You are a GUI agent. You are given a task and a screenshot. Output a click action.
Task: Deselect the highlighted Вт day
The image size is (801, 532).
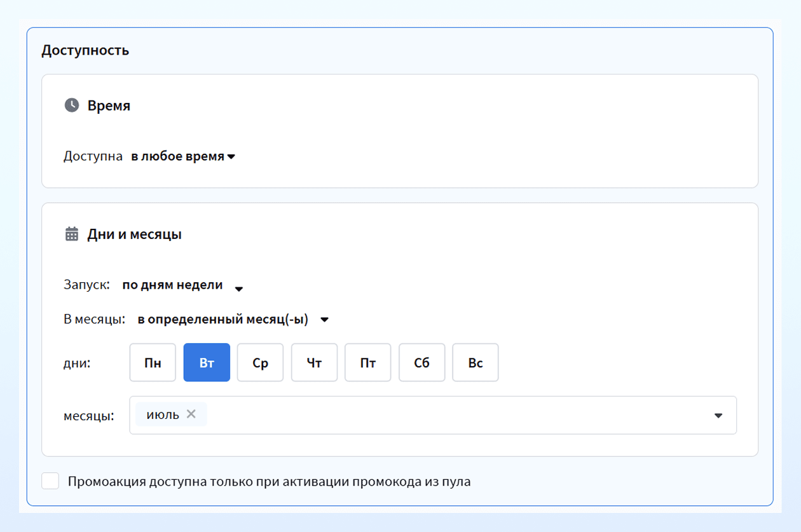click(207, 363)
